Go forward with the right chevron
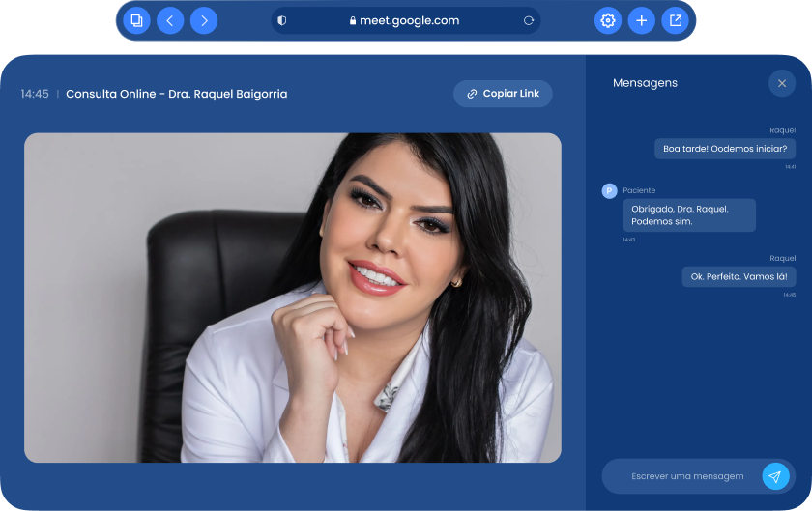Viewport: 812px width, 511px height. pyautogui.click(x=204, y=20)
